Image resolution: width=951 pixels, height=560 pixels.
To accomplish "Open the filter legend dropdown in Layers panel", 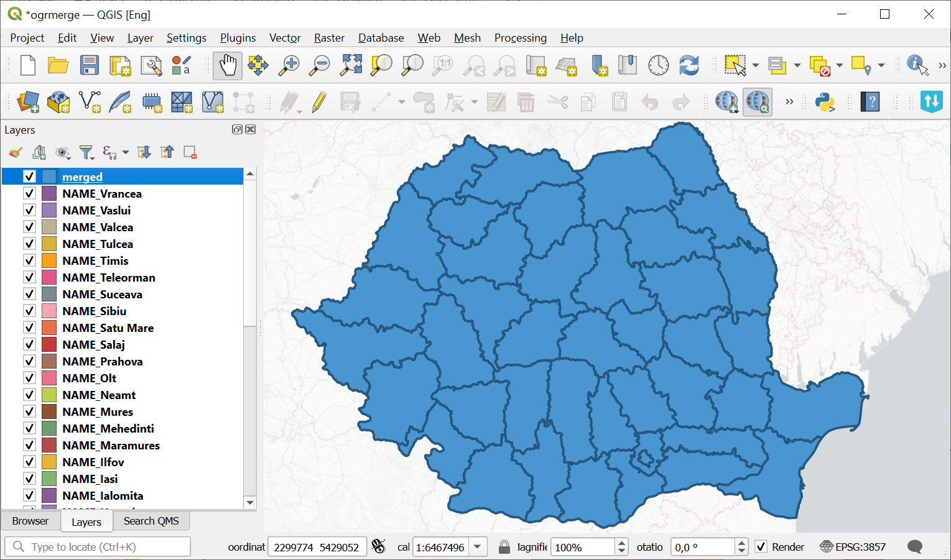I will point(87,152).
